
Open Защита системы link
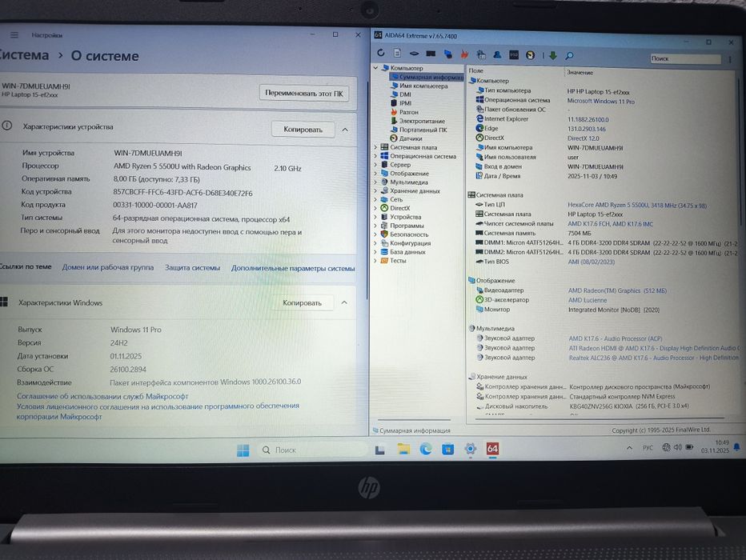pyautogui.click(x=192, y=268)
